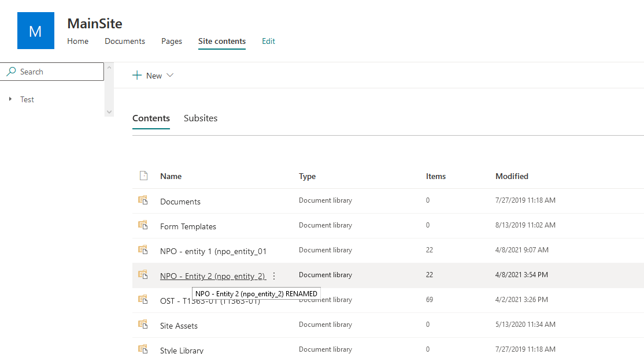Viewport: 644px width, 354px height.
Task: Click the NPO - entity 1 library icon
Action: coord(143,250)
